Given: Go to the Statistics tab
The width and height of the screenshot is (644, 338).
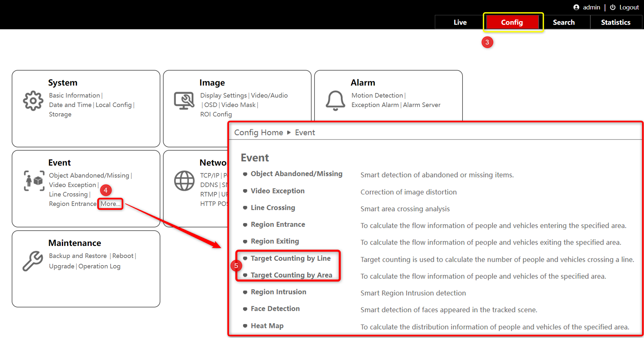Looking at the screenshot, I should coord(616,22).
